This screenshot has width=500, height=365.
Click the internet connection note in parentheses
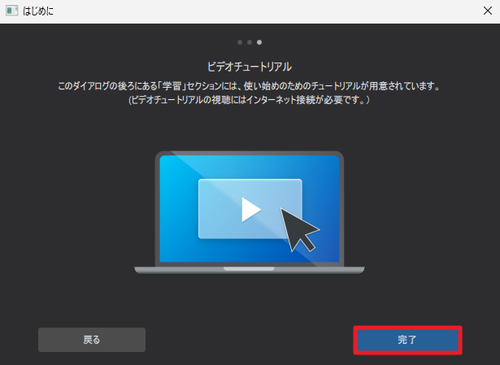coord(249,100)
